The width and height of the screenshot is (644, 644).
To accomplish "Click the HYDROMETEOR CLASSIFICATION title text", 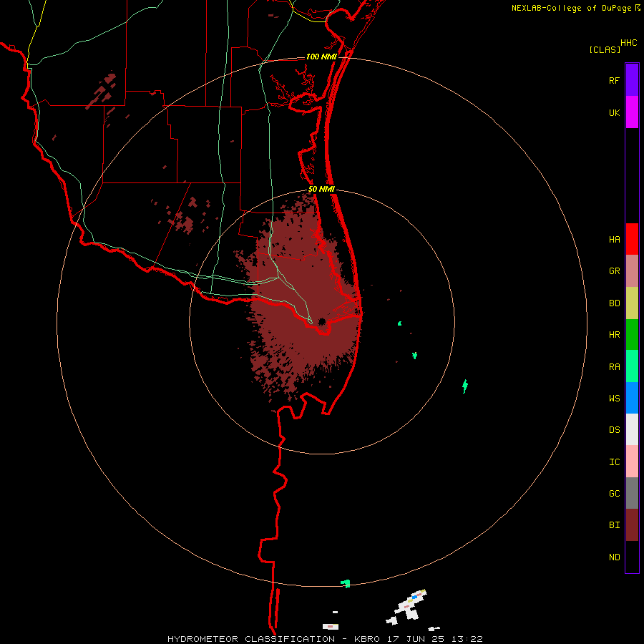I will 251,639.
